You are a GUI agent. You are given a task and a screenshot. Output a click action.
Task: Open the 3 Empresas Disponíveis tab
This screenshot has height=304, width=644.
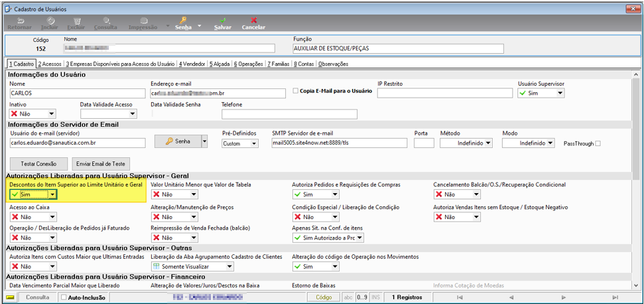pyautogui.click(x=120, y=64)
